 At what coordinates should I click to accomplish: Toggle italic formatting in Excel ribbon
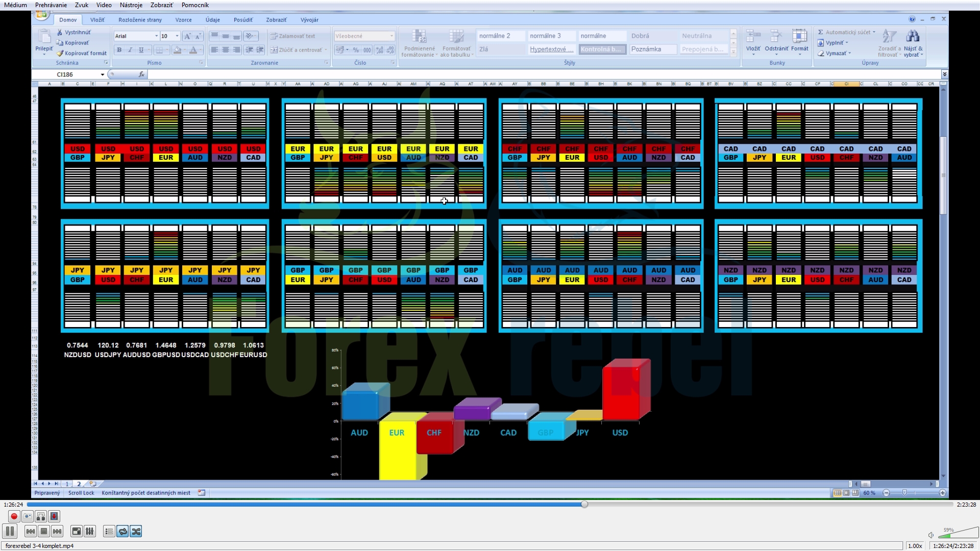click(130, 50)
